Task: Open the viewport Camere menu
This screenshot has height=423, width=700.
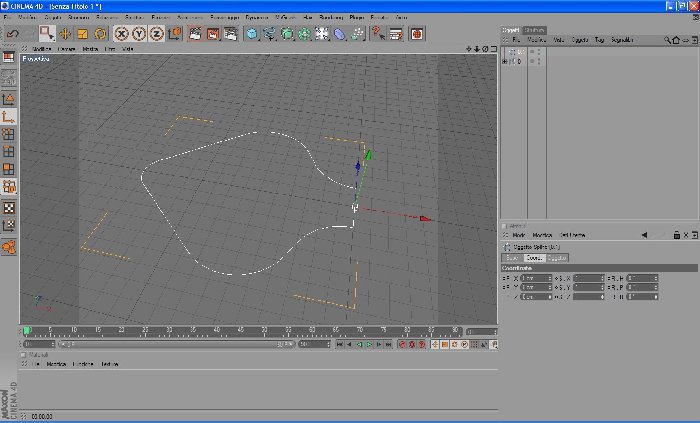Action: pos(66,49)
